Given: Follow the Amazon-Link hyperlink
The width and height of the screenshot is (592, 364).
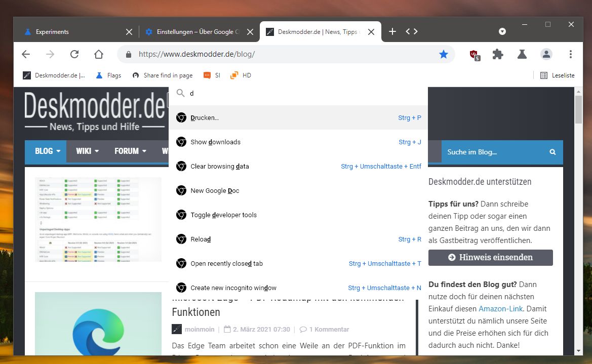Looking at the screenshot, I should tap(501, 308).
